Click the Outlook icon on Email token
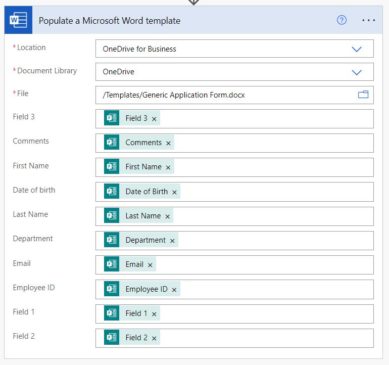 pyautogui.click(x=111, y=264)
